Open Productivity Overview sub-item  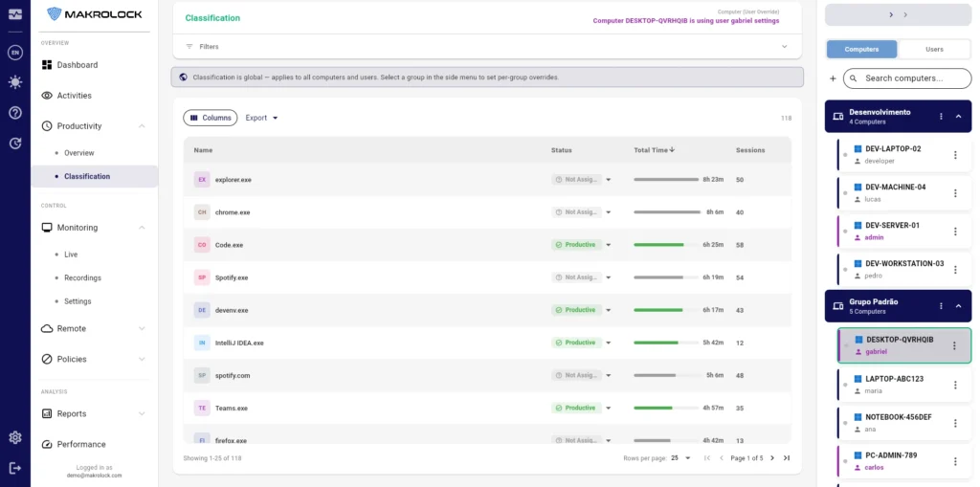(78, 153)
